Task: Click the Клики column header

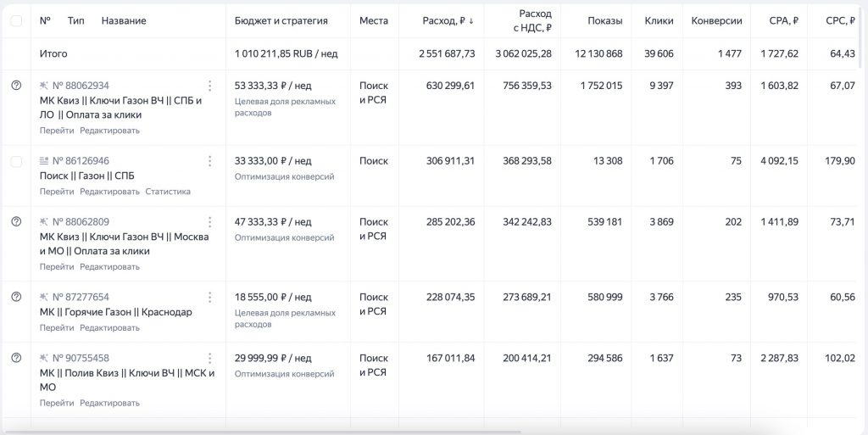Action: 659,20
